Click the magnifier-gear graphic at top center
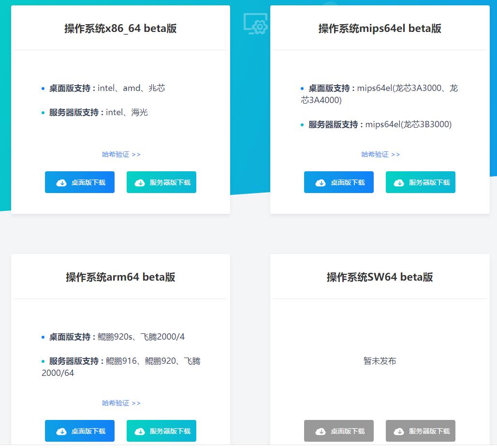Viewport: 497px width, 448px height. [255, 24]
